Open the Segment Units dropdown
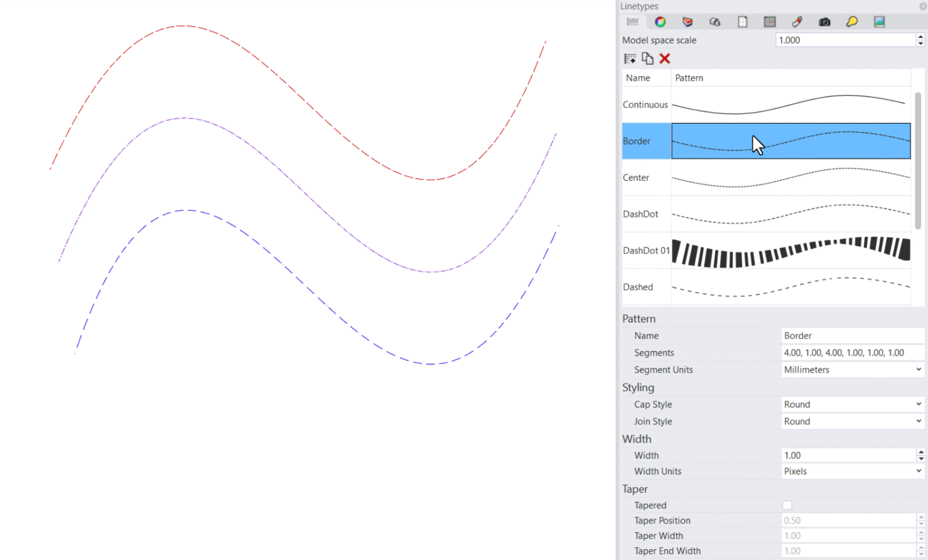Image resolution: width=928 pixels, height=560 pixels. coord(852,369)
